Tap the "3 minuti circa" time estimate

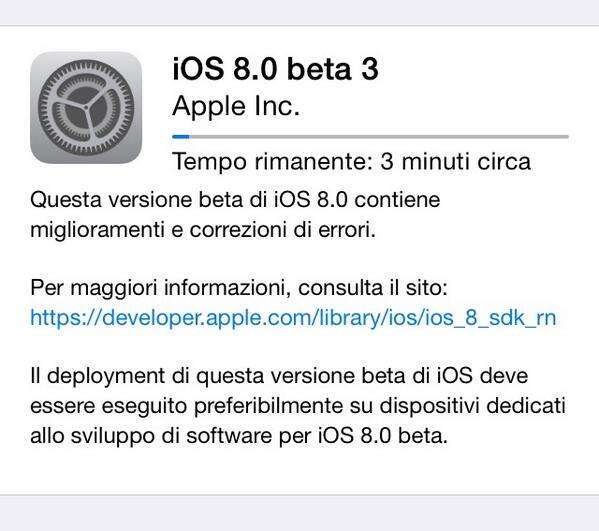click(455, 161)
